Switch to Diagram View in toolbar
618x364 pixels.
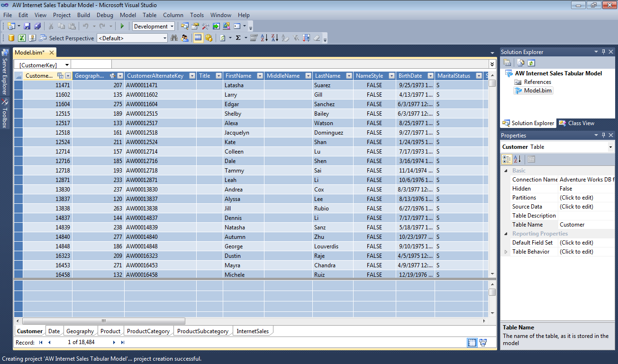209,38
